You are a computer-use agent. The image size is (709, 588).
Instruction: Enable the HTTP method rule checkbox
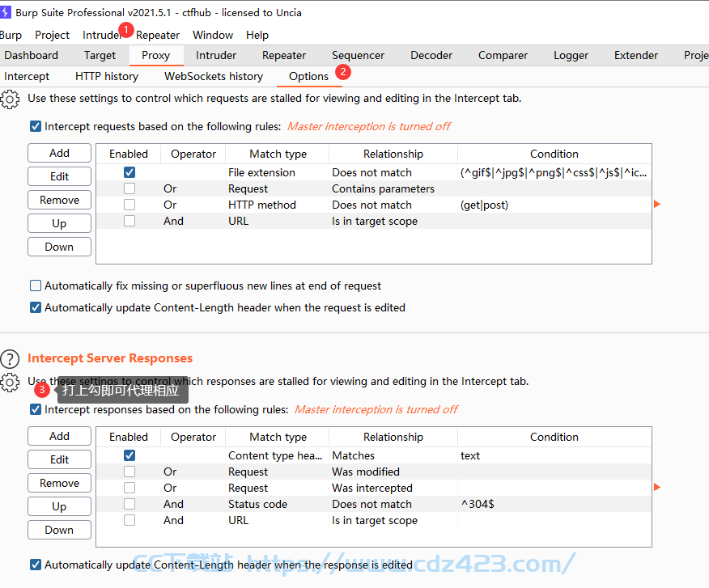129,205
